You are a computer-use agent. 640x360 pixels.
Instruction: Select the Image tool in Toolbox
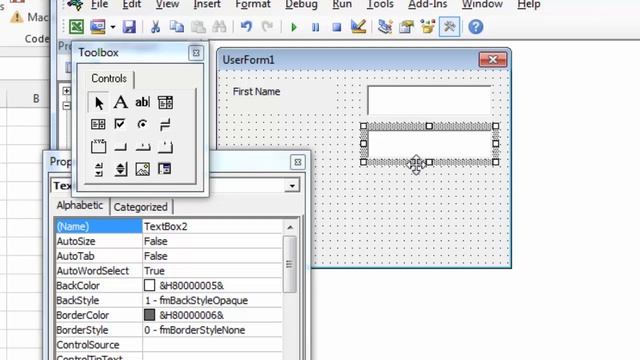point(142,169)
